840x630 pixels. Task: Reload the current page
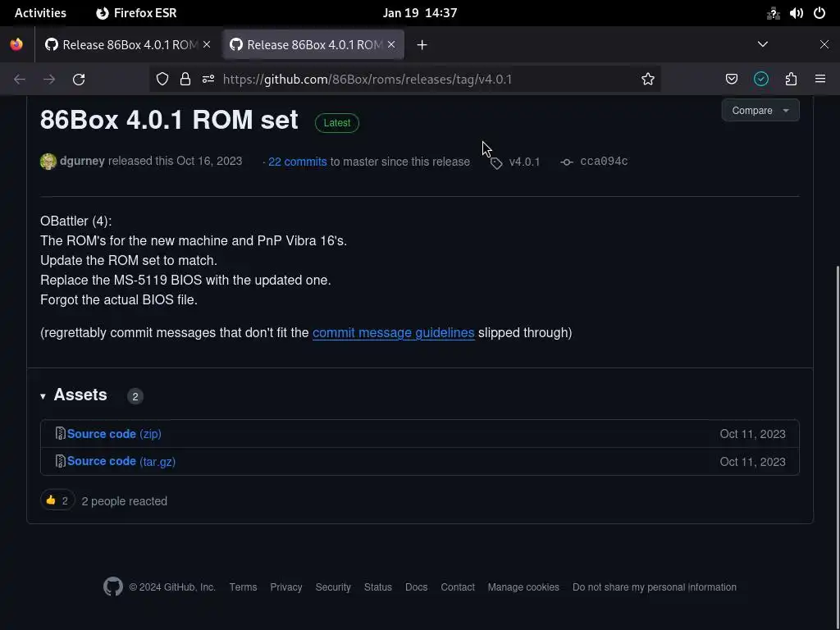[79, 80]
